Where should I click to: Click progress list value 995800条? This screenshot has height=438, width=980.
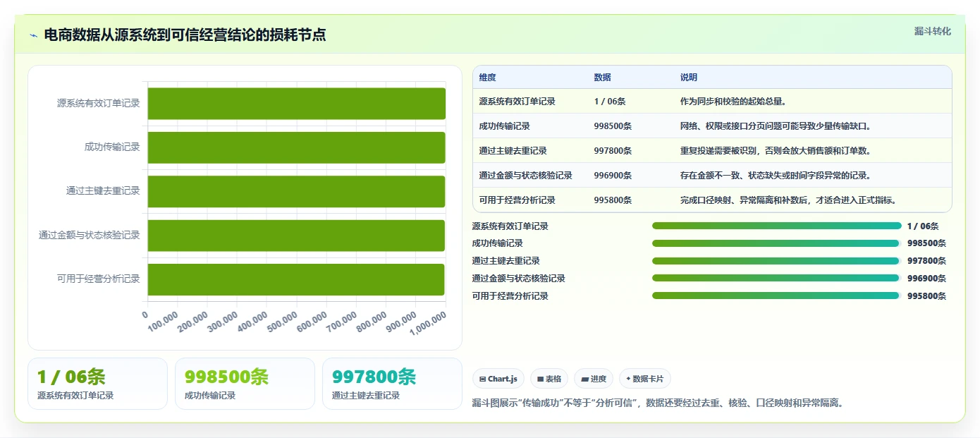tap(926, 296)
